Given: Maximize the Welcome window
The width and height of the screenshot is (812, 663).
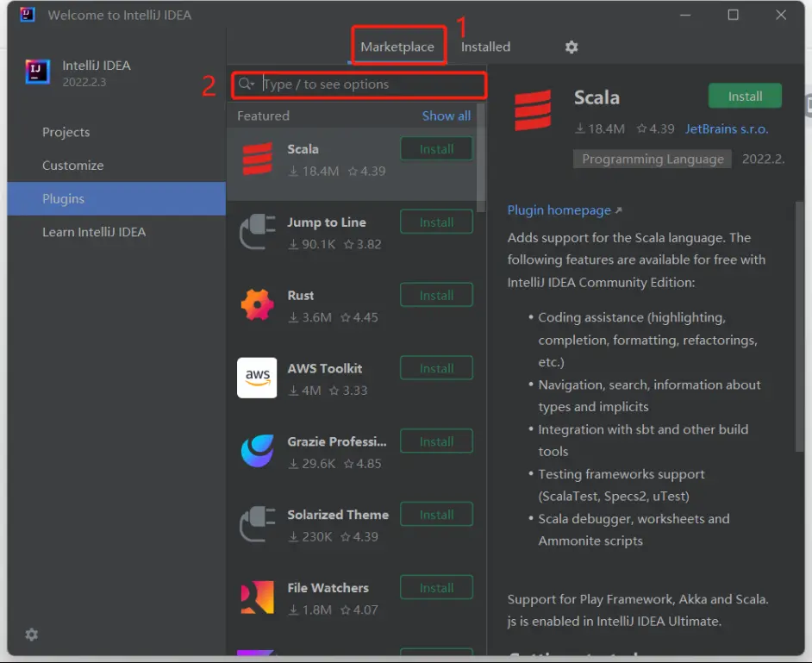Looking at the screenshot, I should pos(733,15).
